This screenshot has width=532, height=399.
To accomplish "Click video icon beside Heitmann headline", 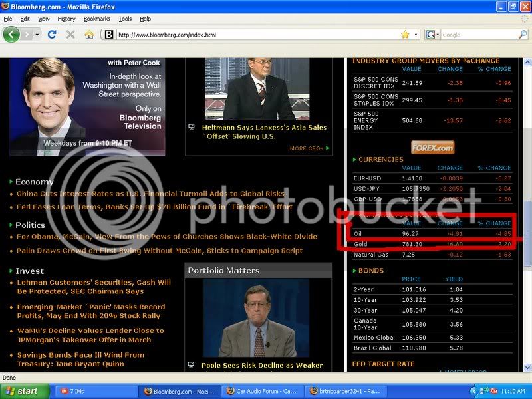I will coord(192,127).
